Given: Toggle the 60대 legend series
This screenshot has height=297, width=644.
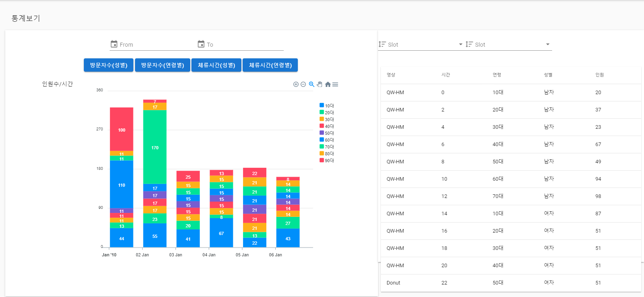Looking at the screenshot, I should point(327,140).
